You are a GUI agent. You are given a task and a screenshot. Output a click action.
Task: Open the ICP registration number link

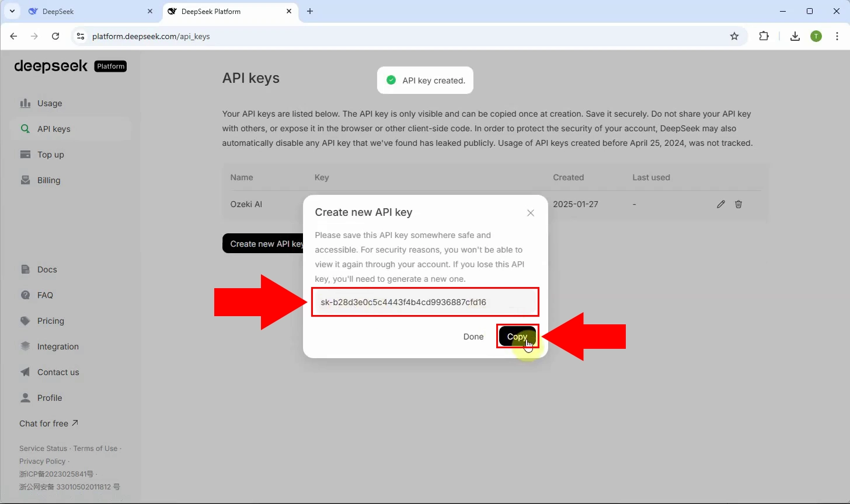[x=56, y=474]
